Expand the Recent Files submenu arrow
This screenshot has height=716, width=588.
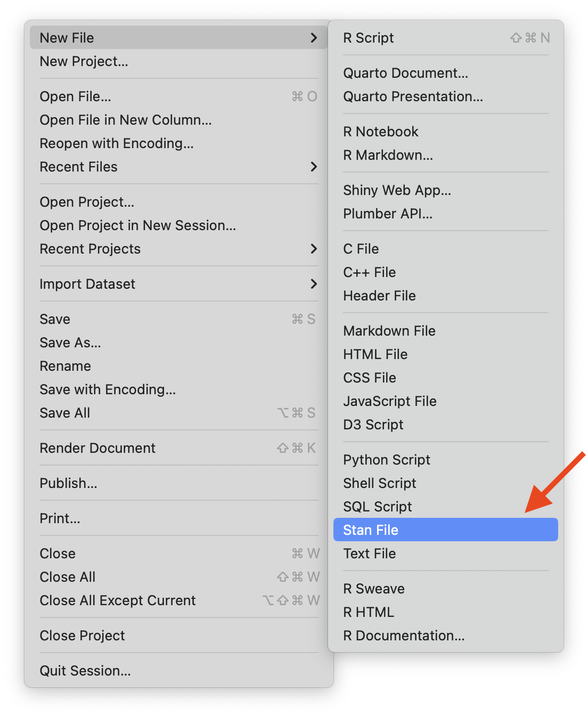pyautogui.click(x=313, y=167)
